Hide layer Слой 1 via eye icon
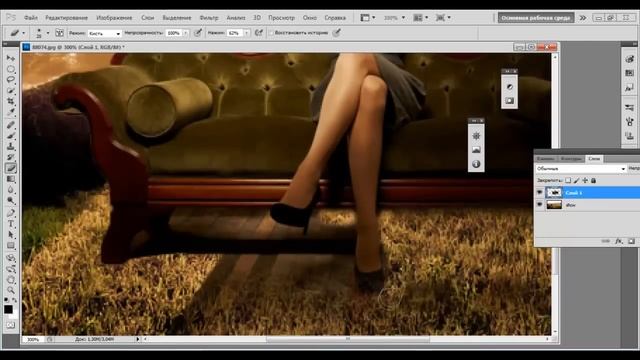The height and width of the screenshot is (360, 640). 540,192
